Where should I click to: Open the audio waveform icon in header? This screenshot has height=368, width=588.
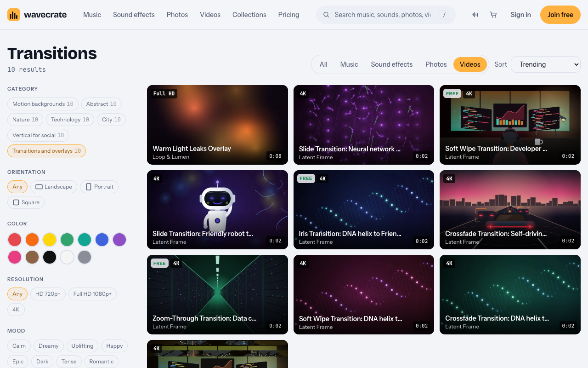click(475, 15)
